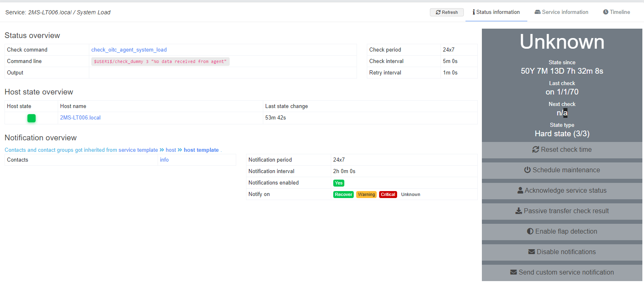Click the Status overview heading

click(32, 36)
